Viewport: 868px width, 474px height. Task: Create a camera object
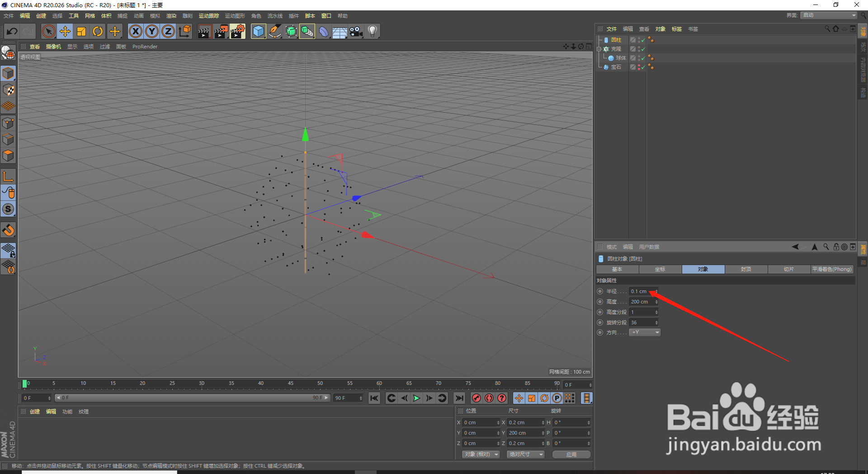(355, 32)
